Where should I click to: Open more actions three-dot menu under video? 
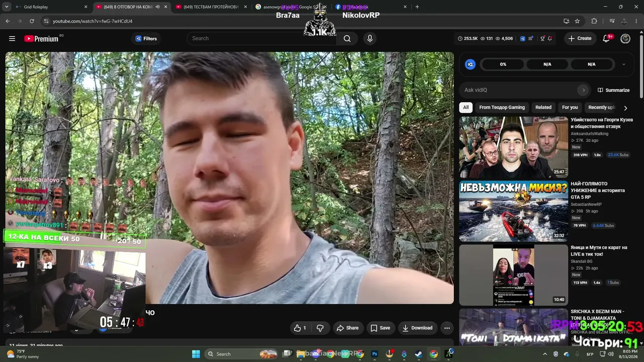pyautogui.click(x=447, y=328)
